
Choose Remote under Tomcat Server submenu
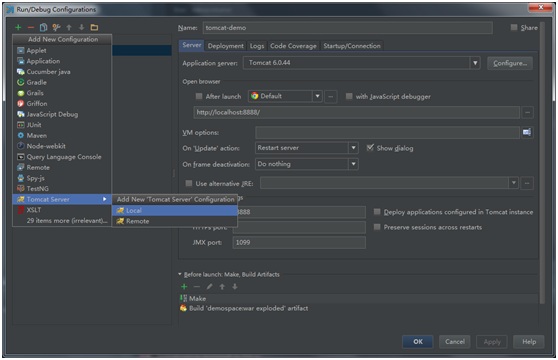click(175, 221)
